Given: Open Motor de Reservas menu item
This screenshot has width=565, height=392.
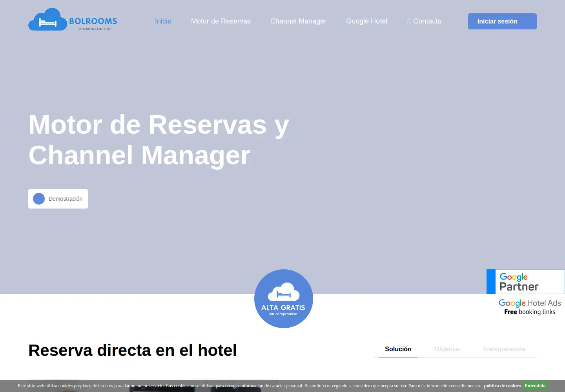Looking at the screenshot, I should 221,21.
